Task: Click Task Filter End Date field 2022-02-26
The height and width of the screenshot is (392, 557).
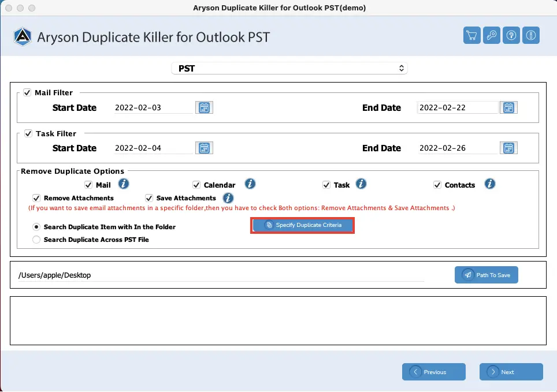Action: (458, 148)
